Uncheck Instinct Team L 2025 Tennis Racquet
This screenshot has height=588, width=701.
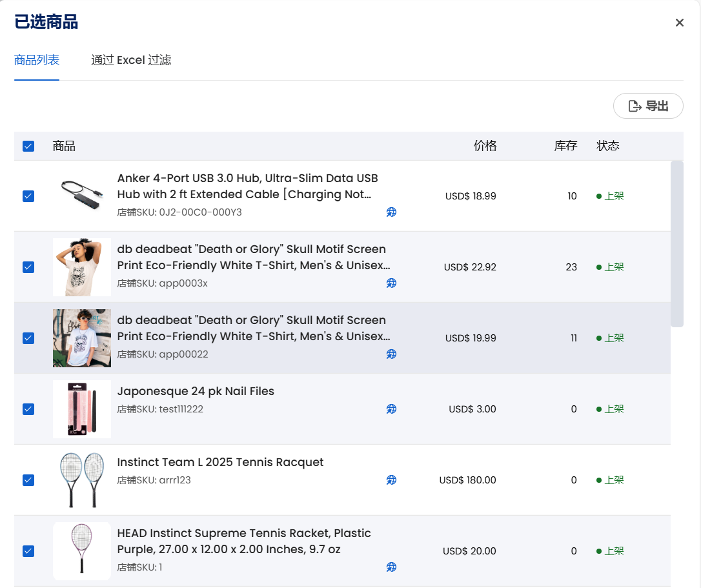click(28, 480)
